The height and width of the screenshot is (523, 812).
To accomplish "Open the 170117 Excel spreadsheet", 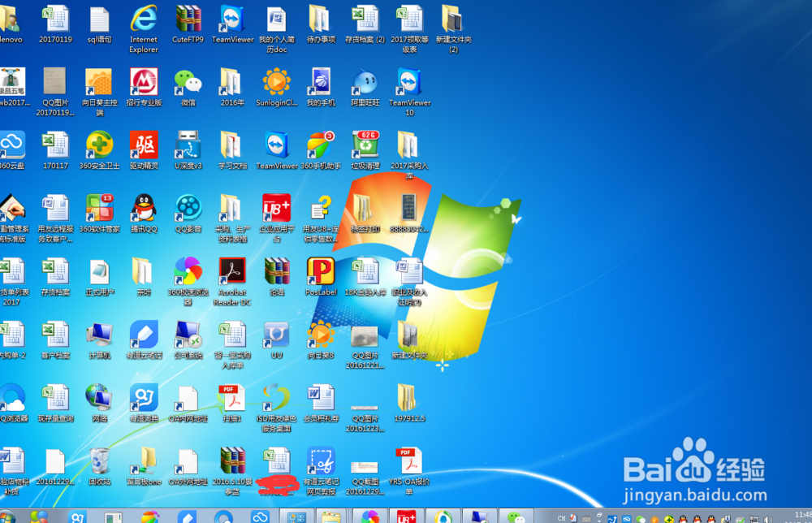I will 55,151.
